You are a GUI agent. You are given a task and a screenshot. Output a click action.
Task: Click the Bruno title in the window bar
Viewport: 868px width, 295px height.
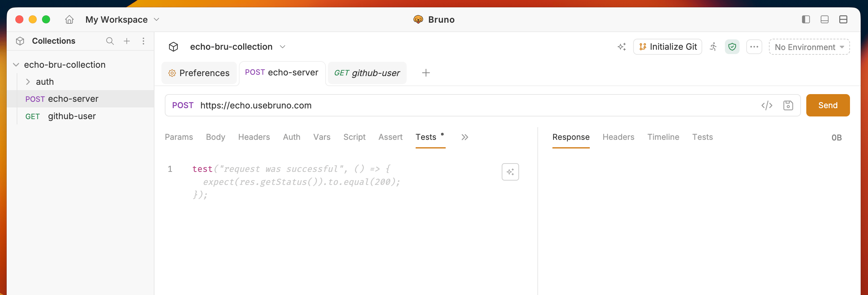click(x=441, y=20)
